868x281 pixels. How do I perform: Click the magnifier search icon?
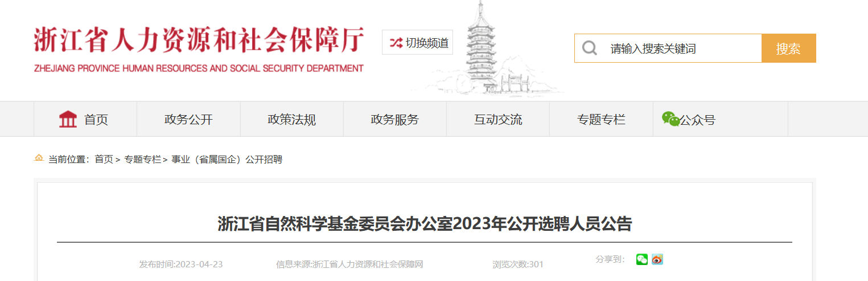tap(589, 48)
